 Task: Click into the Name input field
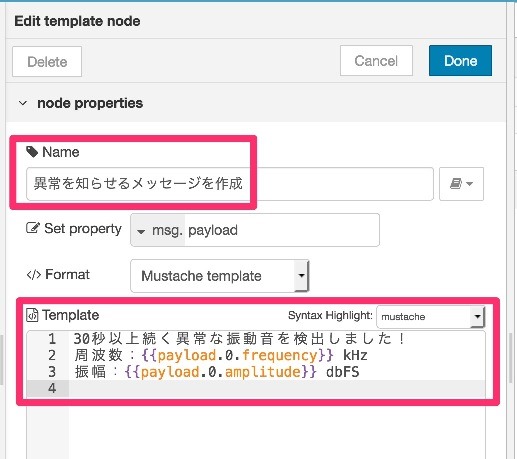[230, 184]
